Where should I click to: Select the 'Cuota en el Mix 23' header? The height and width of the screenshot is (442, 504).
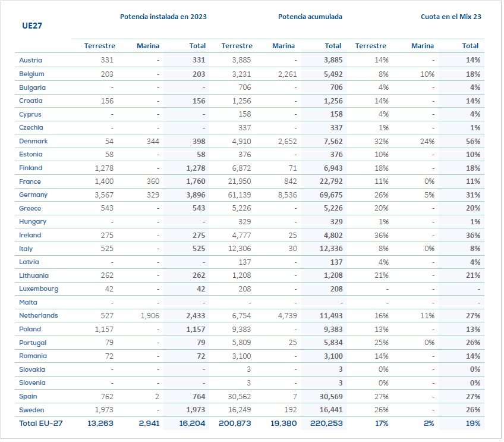click(451, 17)
